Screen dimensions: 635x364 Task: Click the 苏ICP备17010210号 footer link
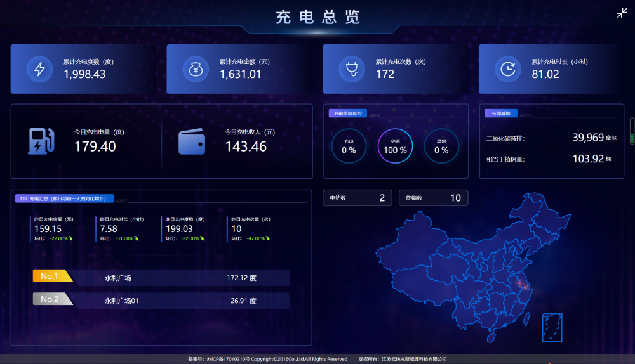pos(228,359)
